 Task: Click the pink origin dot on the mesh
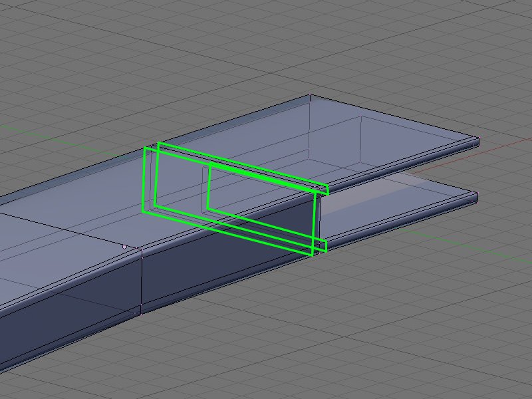tap(124, 247)
